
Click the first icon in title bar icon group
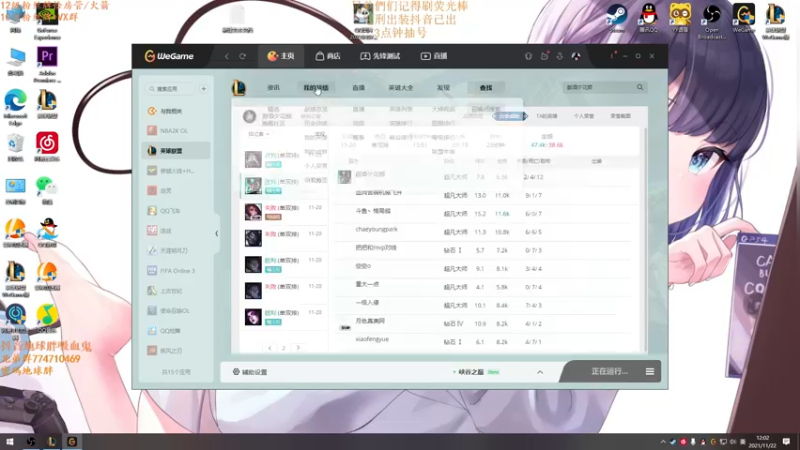tap(529, 56)
